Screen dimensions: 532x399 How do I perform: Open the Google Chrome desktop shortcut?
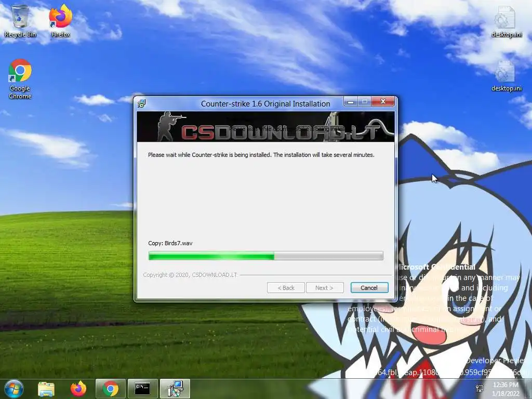coord(20,79)
